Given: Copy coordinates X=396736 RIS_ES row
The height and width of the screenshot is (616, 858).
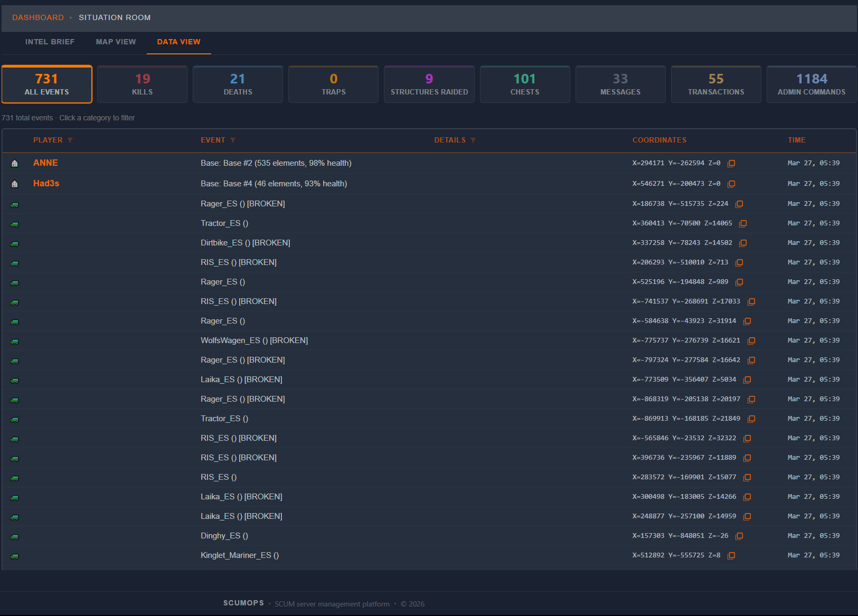Looking at the screenshot, I should coord(747,458).
